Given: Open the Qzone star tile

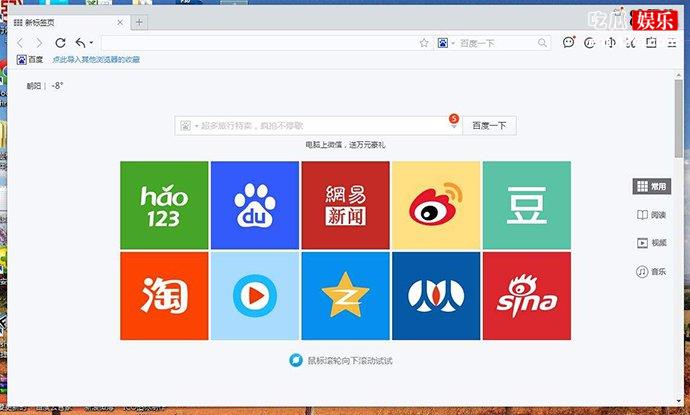Looking at the screenshot, I should click(x=345, y=296).
